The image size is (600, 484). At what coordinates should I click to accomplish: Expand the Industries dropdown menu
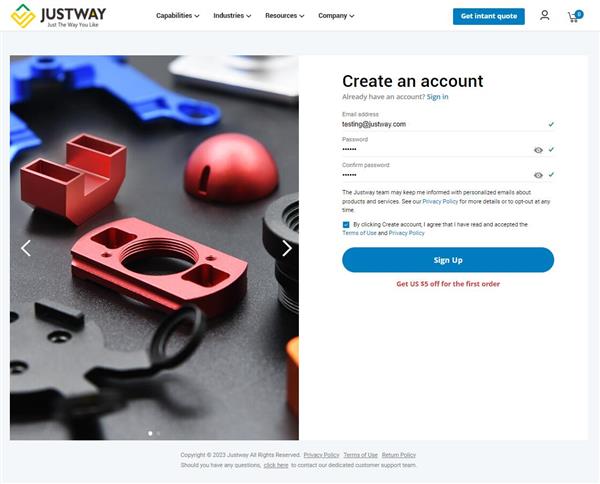(x=232, y=16)
